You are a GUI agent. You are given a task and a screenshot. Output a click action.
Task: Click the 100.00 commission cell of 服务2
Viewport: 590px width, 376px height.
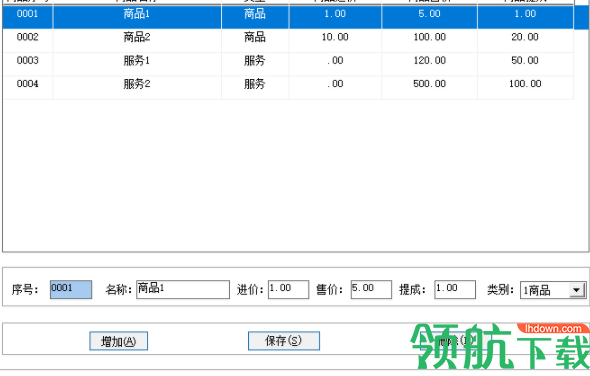[525, 87]
